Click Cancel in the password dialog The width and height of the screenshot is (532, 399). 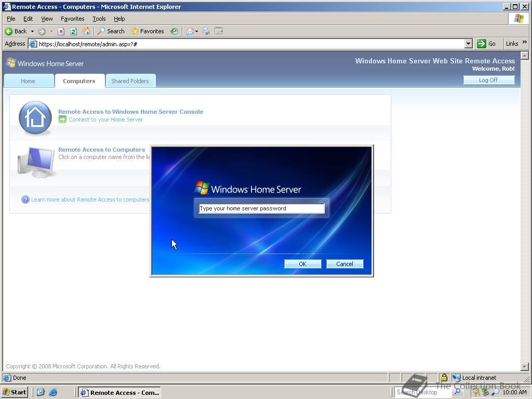[345, 264]
